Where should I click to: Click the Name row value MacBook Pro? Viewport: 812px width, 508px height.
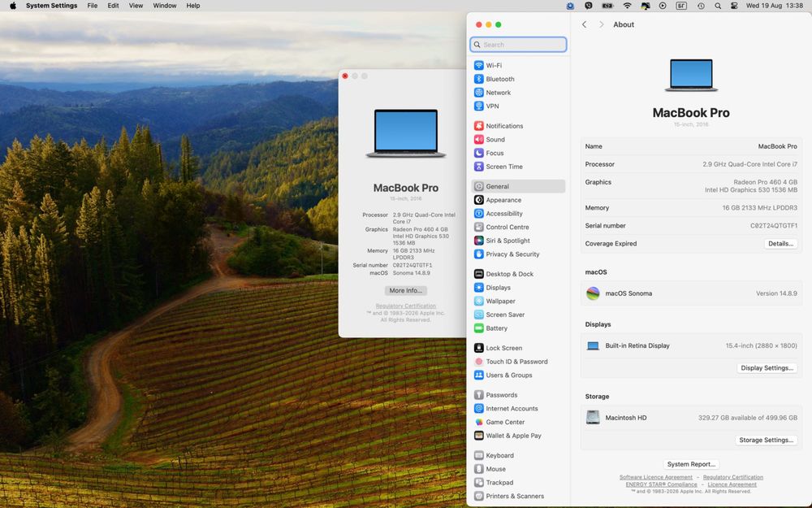[777, 146]
